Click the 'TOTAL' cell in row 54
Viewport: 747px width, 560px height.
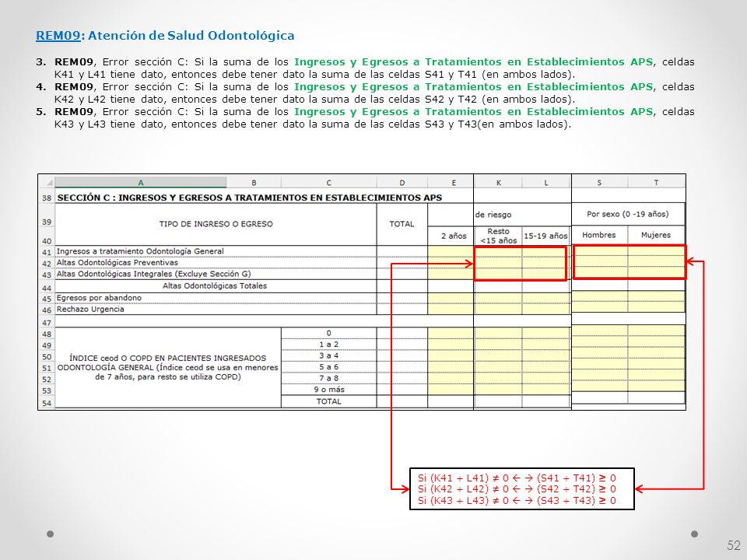pos(328,401)
